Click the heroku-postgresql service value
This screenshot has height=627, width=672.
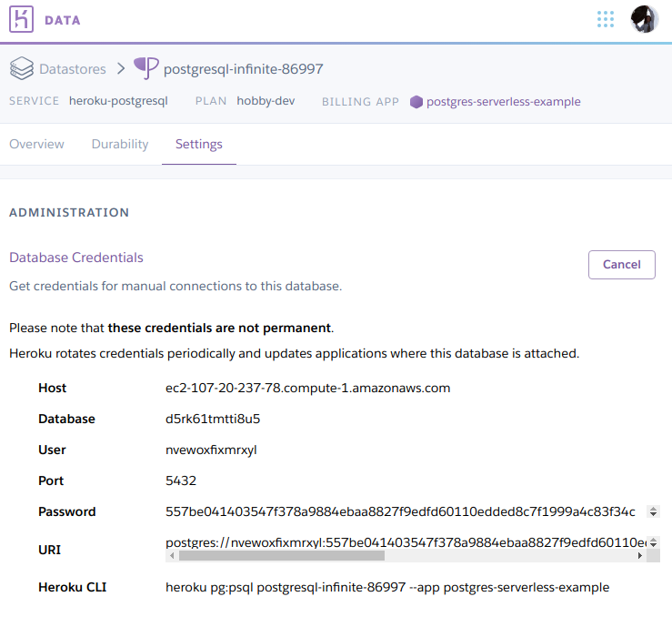point(118,101)
